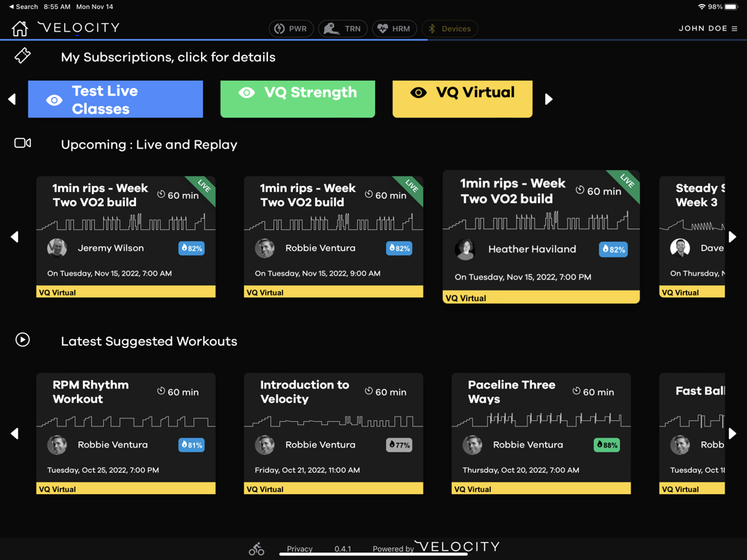The height and width of the screenshot is (560, 747).
Task: Go to Home via house icon
Action: pos(19,28)
